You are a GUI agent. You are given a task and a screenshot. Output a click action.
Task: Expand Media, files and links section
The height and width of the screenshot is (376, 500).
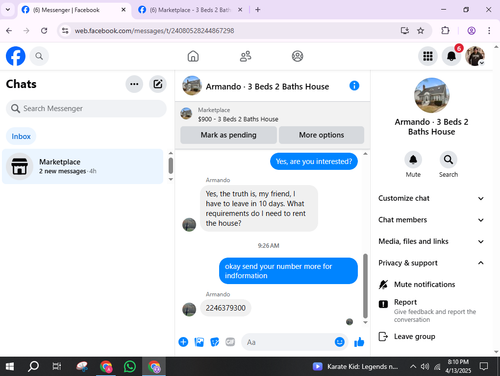click(431, 241)
